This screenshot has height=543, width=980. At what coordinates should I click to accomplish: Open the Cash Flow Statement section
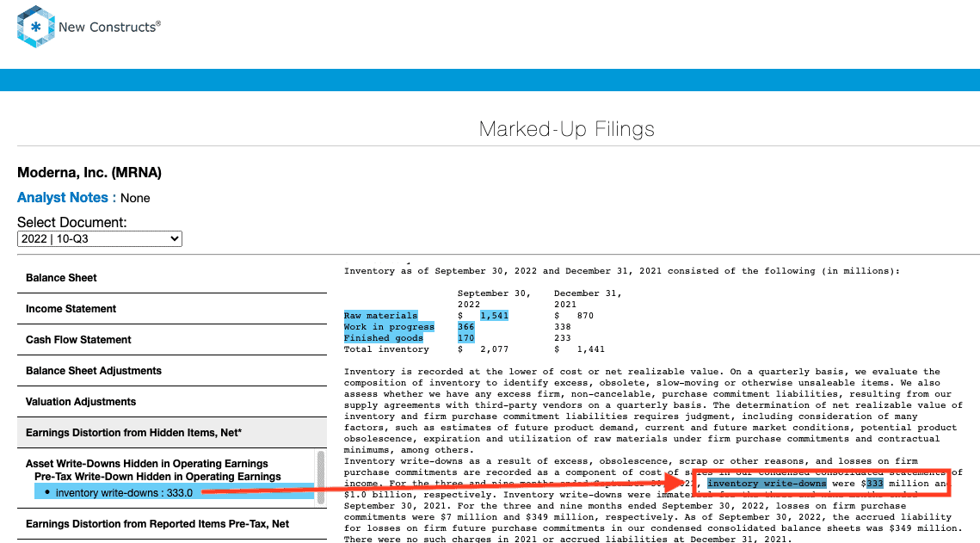coord(172,340)
